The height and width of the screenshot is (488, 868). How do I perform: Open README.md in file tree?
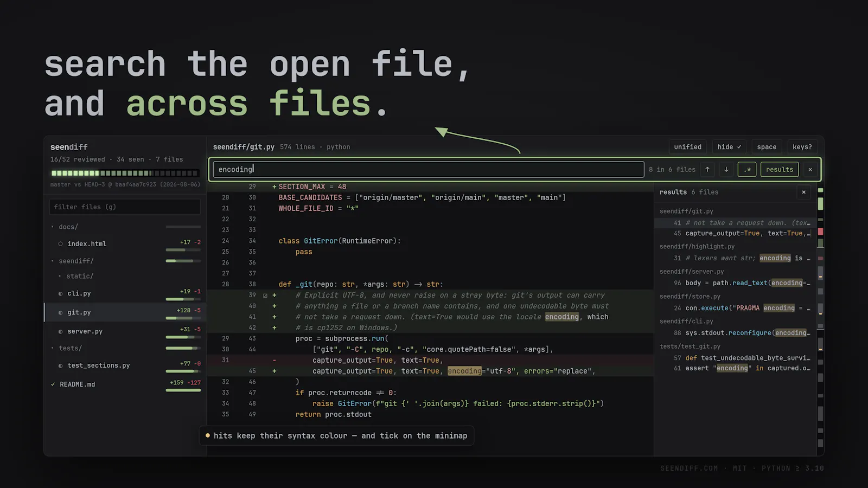[x=78, y=385]
